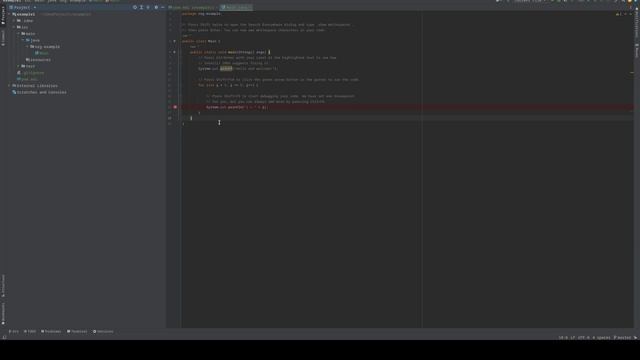Expand External Libraries node arrow
The height and width of the screenshot is (360, 640).
pos(9,86)
